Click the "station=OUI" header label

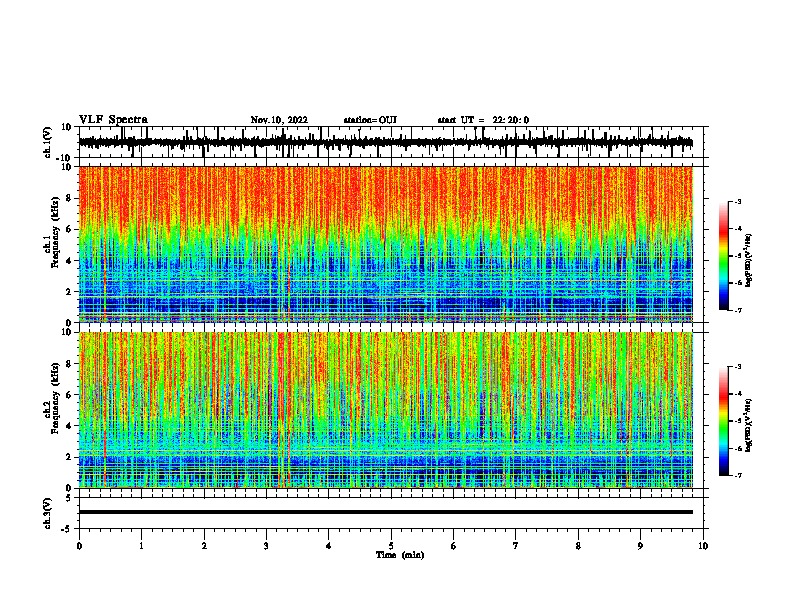click(x=370, y=120)
